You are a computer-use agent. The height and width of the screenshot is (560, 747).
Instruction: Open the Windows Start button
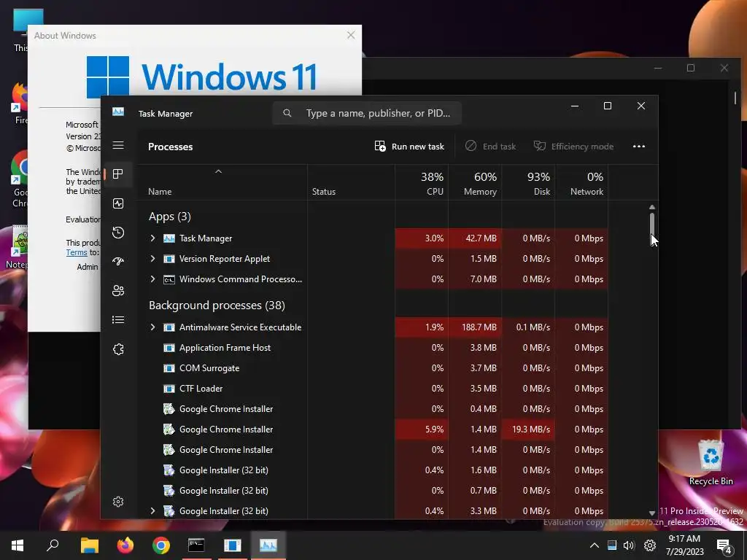point(18,545)
